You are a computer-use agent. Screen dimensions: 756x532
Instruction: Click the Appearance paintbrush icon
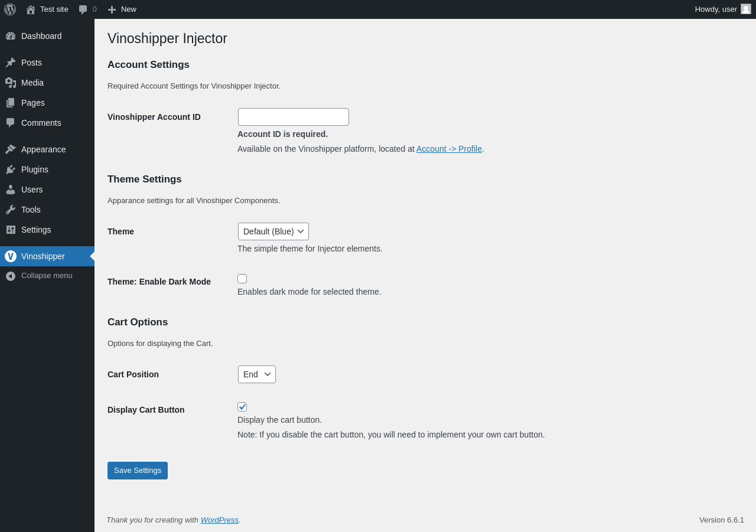tap(11, 149)
